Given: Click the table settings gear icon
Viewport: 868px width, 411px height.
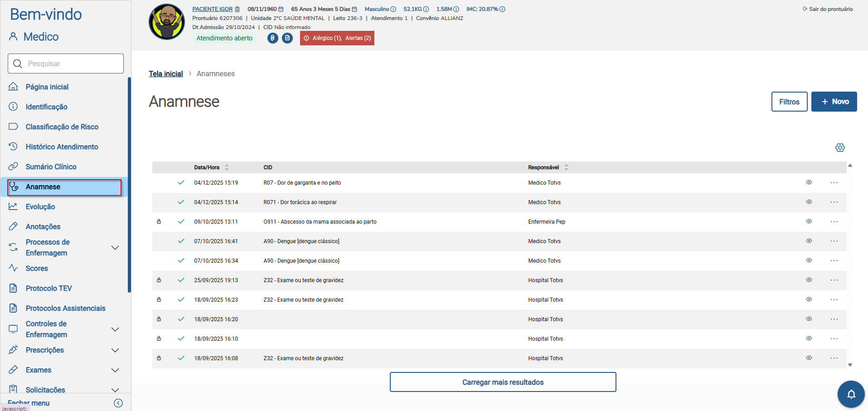Looking at the screenshot, I should tap(840, 148).
